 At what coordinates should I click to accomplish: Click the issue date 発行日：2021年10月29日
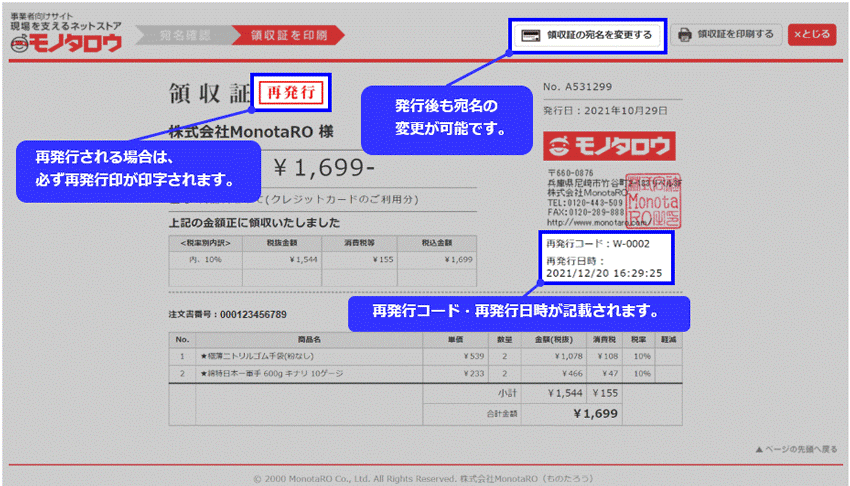pyautogui.click(x=605, y=111)
